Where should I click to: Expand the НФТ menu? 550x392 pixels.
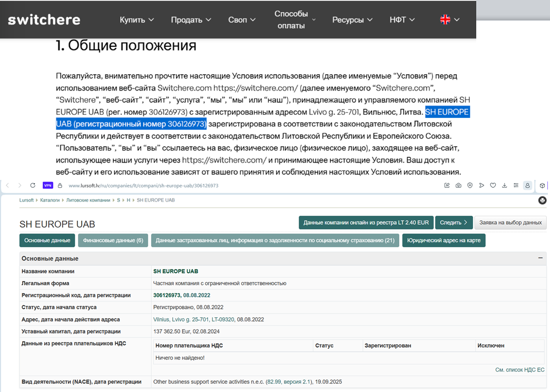(x=402, y=20)
